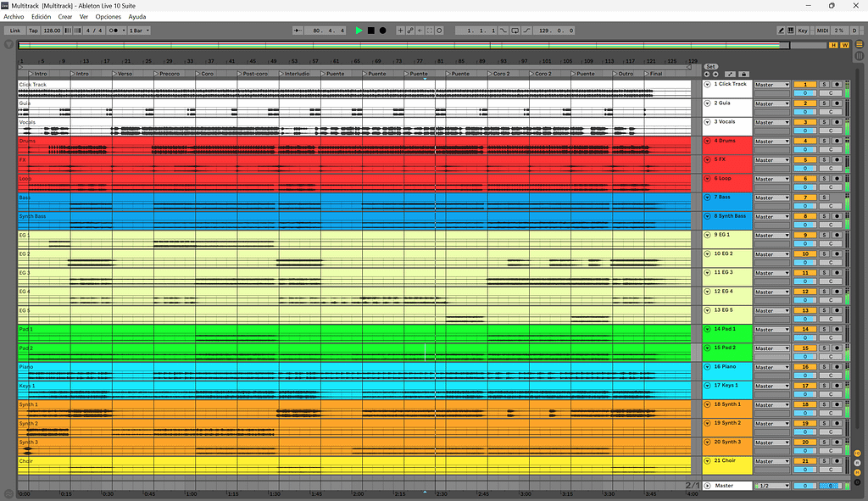Open the Archivo menu

14,17
